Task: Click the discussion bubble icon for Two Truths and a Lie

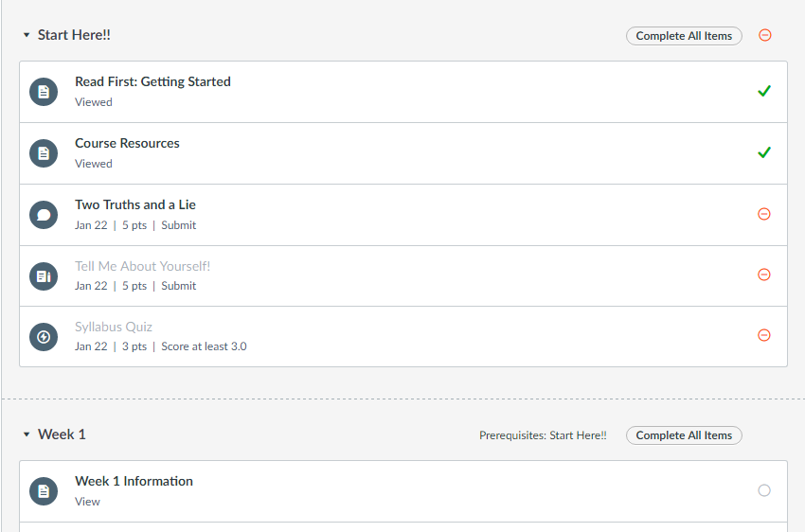Action: (x=44, y=215)
